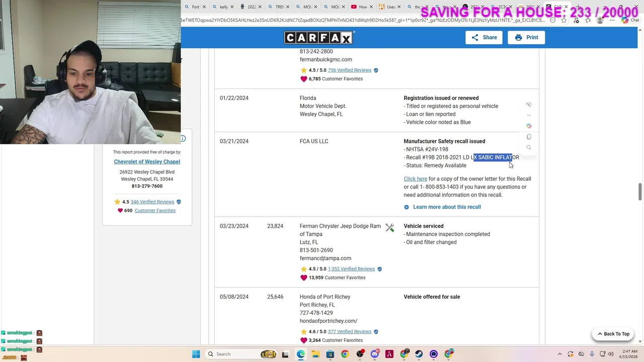Open File Explorer from the taskbar
This screenshot has width=644, height=362.
coord(315,354)
